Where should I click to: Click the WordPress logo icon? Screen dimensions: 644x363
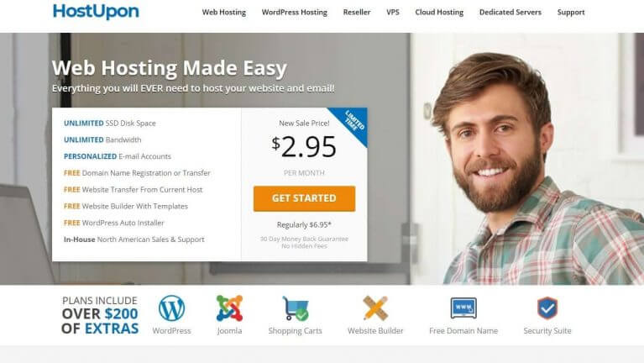pyautogui.click(x=171, y=308)
